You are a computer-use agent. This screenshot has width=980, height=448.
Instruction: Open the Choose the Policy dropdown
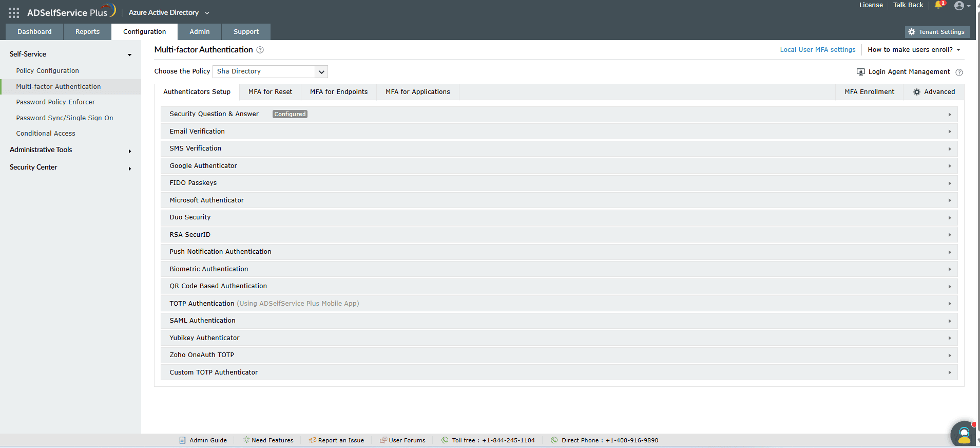(270, 71)
